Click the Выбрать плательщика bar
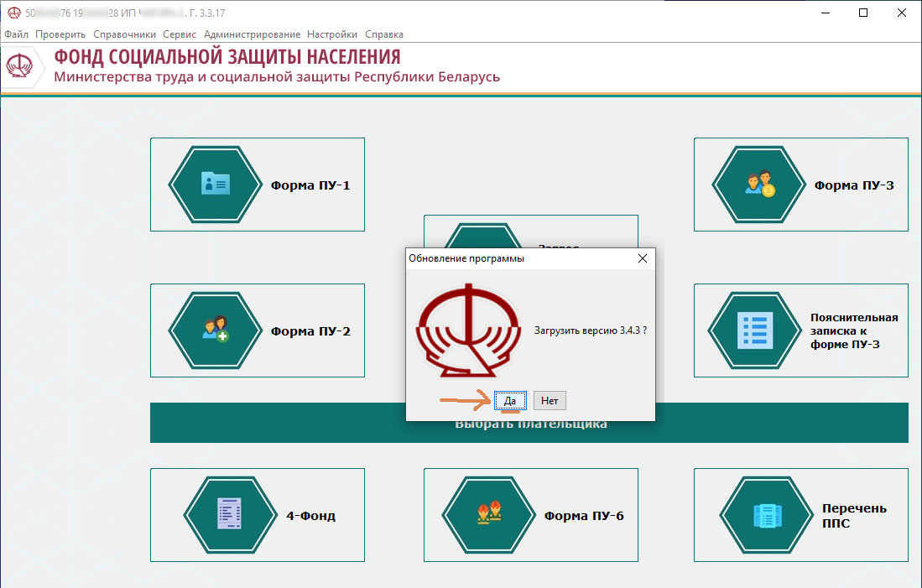The width and height of the screenshot is (922, 588). pos(530,423)
